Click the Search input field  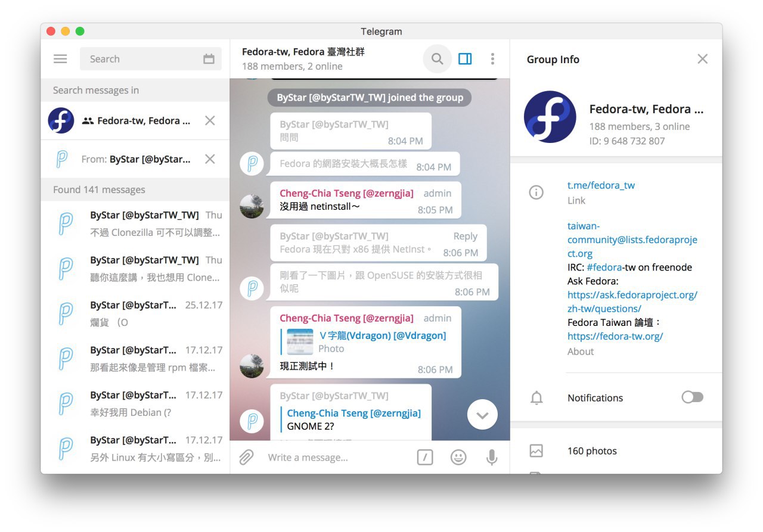point(151,59)
